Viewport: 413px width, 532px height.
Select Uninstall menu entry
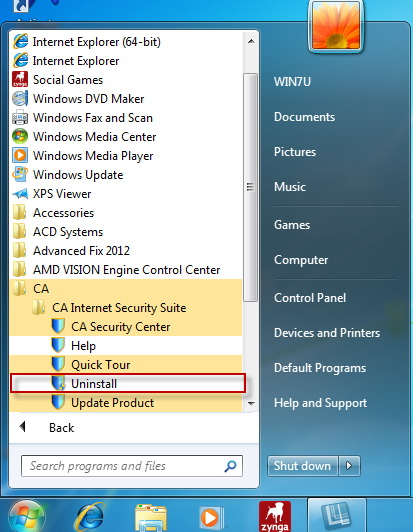128,383
